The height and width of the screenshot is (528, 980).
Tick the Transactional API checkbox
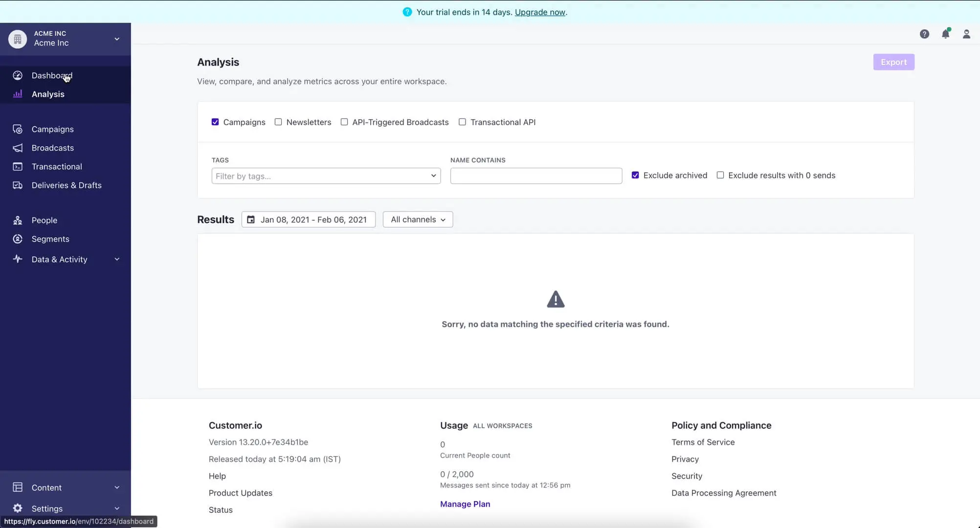pos(462,122)
